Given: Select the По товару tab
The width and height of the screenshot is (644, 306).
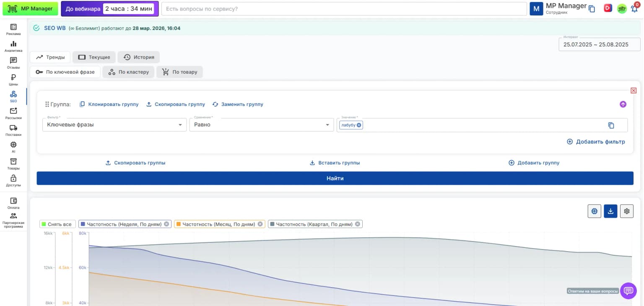Looking at the screenshot, I should point(179,72).
